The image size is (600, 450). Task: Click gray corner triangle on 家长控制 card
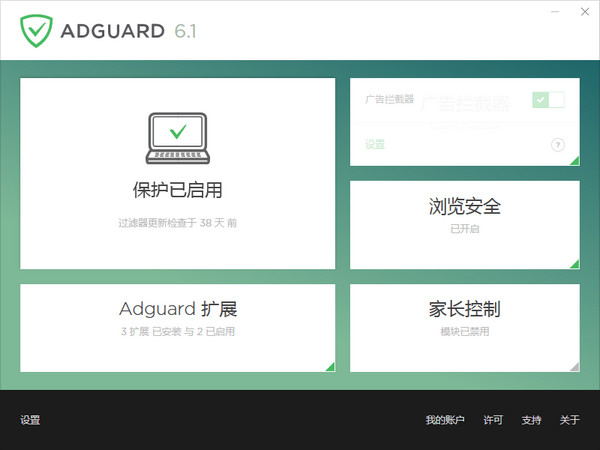point(574,366)
